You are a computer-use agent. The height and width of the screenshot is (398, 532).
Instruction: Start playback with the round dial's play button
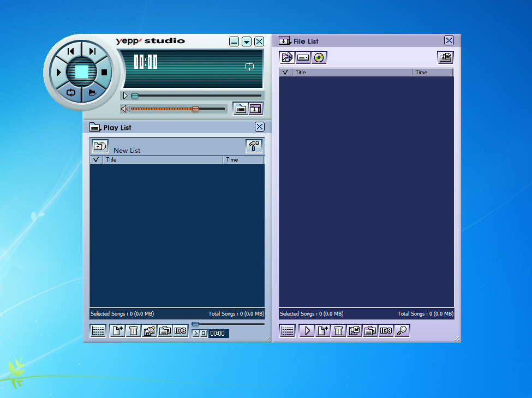[59, 72]
